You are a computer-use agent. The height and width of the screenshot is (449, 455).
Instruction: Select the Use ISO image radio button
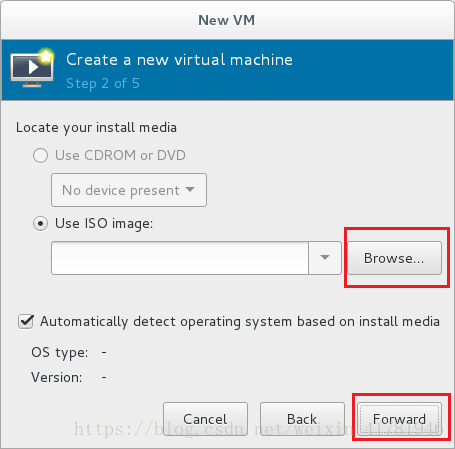pos(40,224)
